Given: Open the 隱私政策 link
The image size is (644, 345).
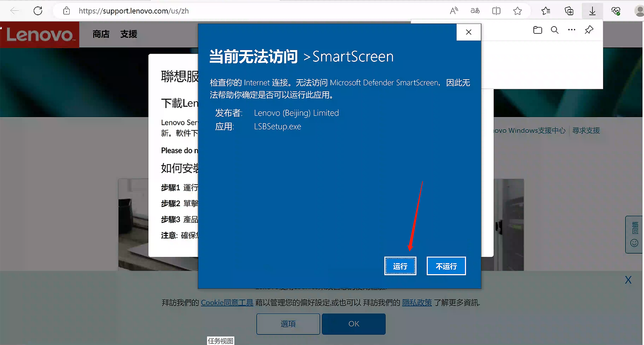Looking at the screenshot, I should [x=417, y=302].
